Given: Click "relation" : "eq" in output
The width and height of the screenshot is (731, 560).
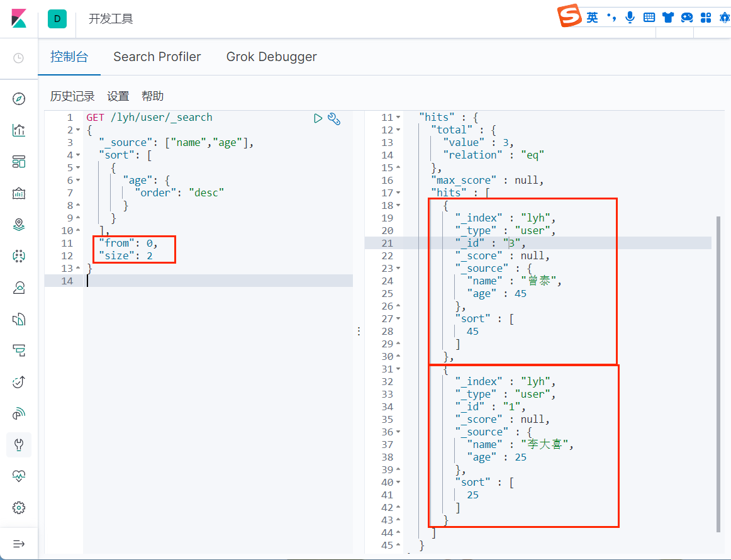Looking at the screenshot, I should coord(494,155).
